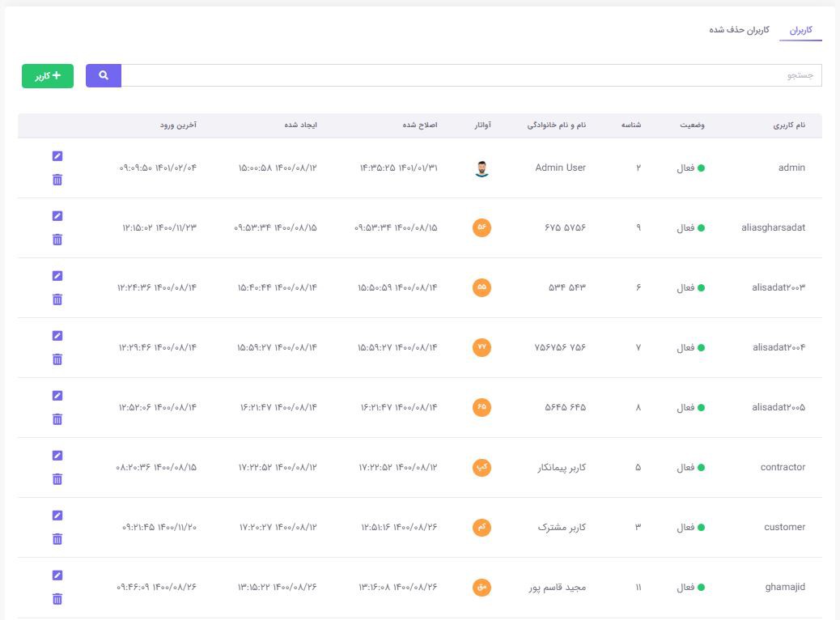Screen dimensions: 840x620
Task: Click the Admin User avatar picture
Action: (x=482, y=168)
